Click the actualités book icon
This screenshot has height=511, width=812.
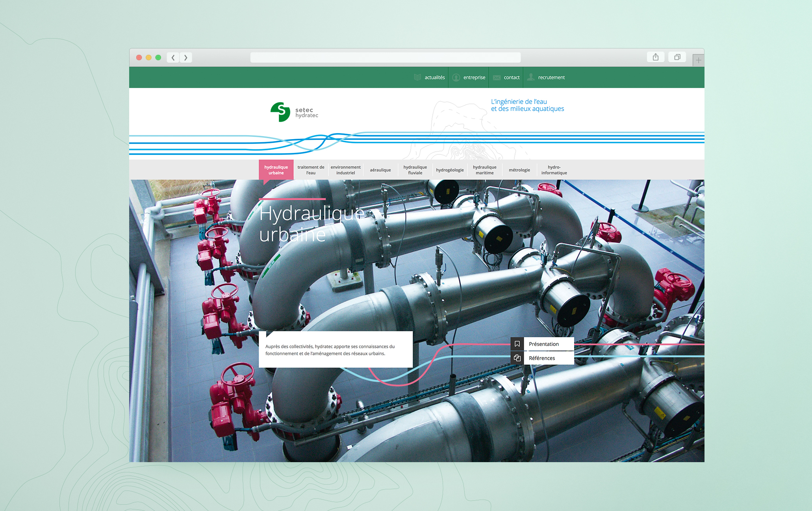[417, 77]
